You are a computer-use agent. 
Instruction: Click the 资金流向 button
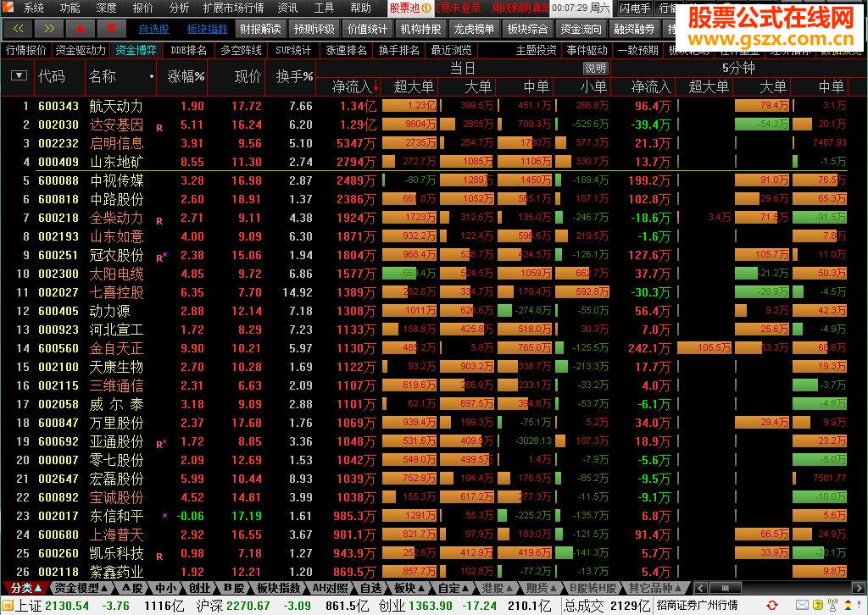pos(581,29)
